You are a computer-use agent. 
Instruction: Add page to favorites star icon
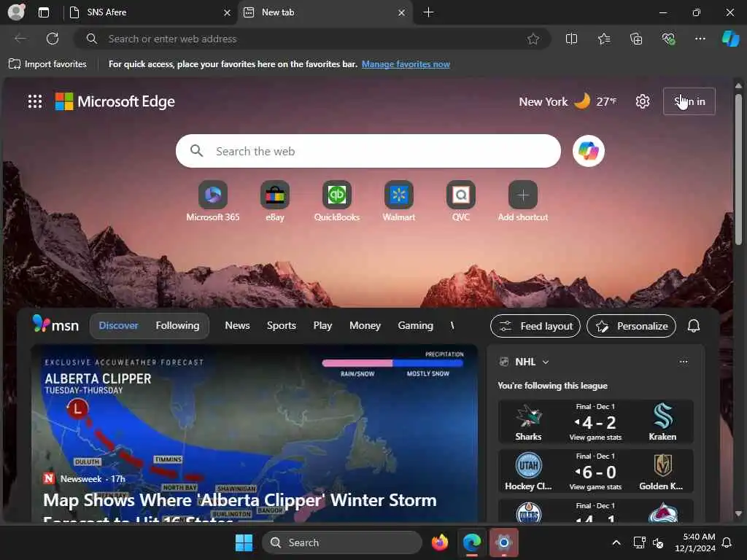[x=533, y=39]
